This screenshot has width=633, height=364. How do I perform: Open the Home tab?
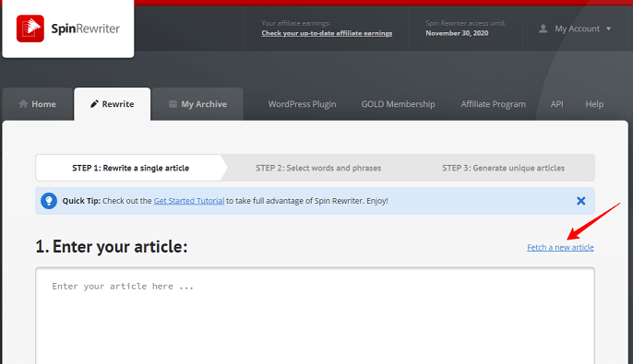37,104
